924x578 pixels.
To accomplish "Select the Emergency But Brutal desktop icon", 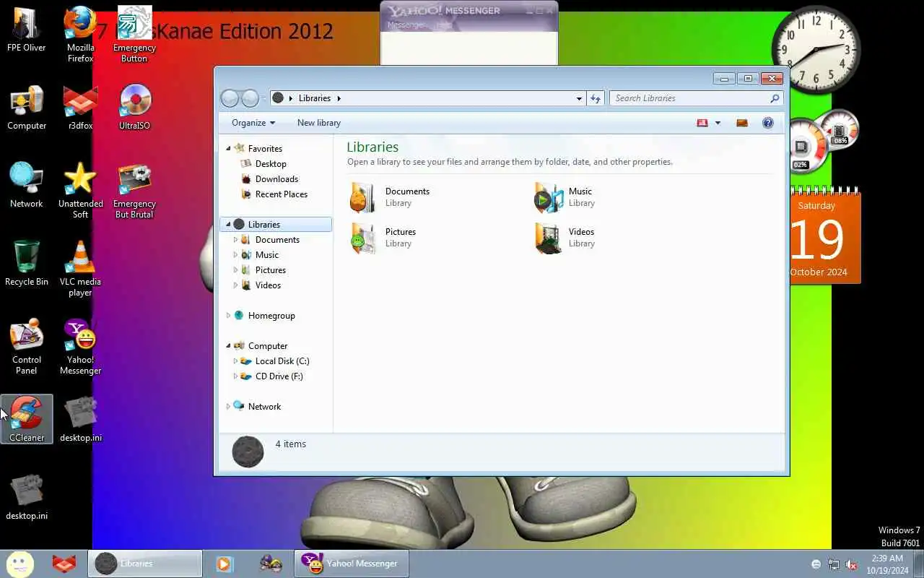I will click(134, 191).
